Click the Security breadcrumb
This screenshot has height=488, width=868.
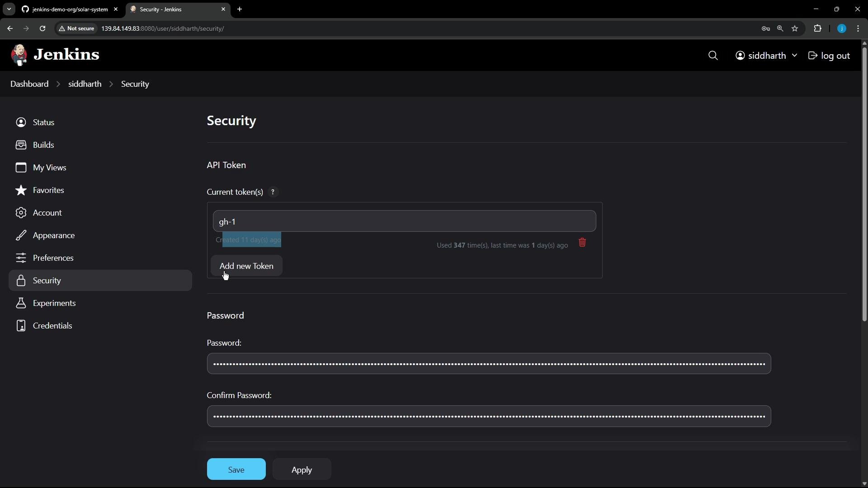[x=135, y=84]
